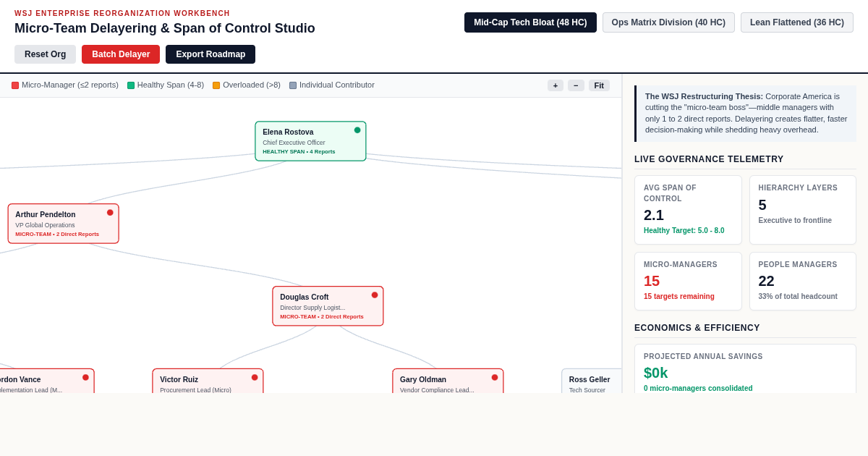
Task: Open the Ross Geller Tech Sourcer card
Action: tap(592, 381)
